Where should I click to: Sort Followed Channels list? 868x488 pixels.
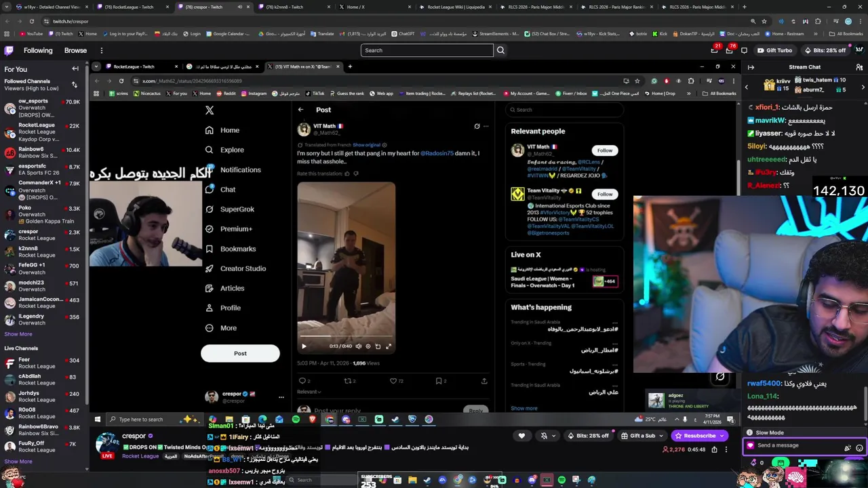point(74,85)
